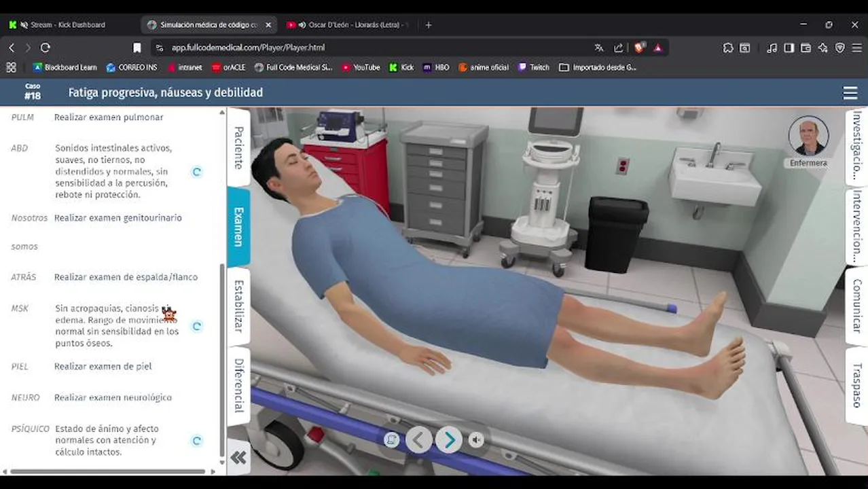Click the round icon left of previous arrow
The height and width of the screenshot is (489, 868).
(x=391, y=440)
